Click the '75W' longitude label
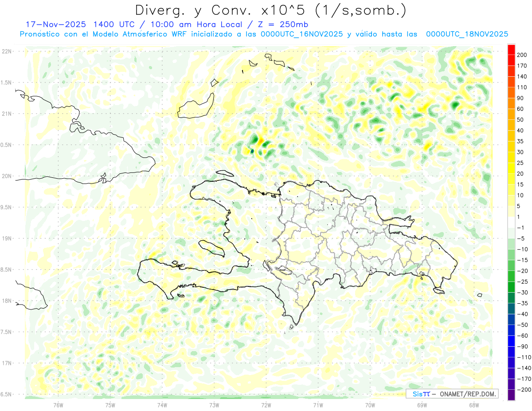Image resolution: width=532 pixels, height=411 pixels. [110, 405]
